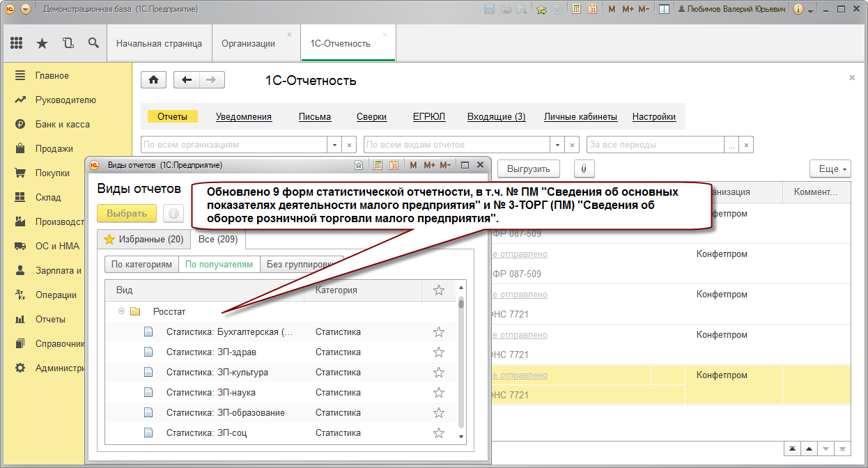Image resolution: width=868 pixels, height=468 pixels.
Task: Open the History icon in toolbar
Action: tap(68, 43)
